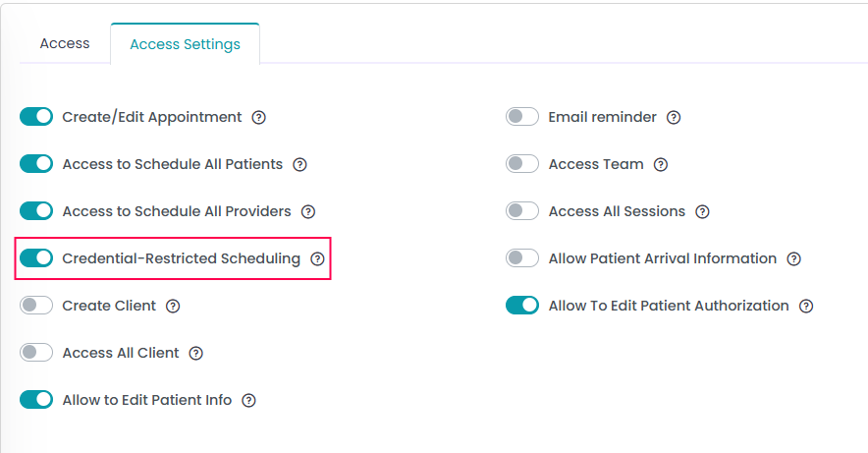Select the Access Settings tab
Image resolution: width=868 pixels, height=453 pixels.
click(x=185, y=44)
